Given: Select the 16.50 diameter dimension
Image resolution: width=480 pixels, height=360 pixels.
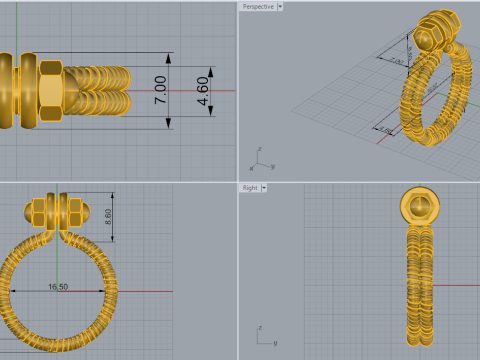Looking at the screenshot, I should [x=58, y=287].
